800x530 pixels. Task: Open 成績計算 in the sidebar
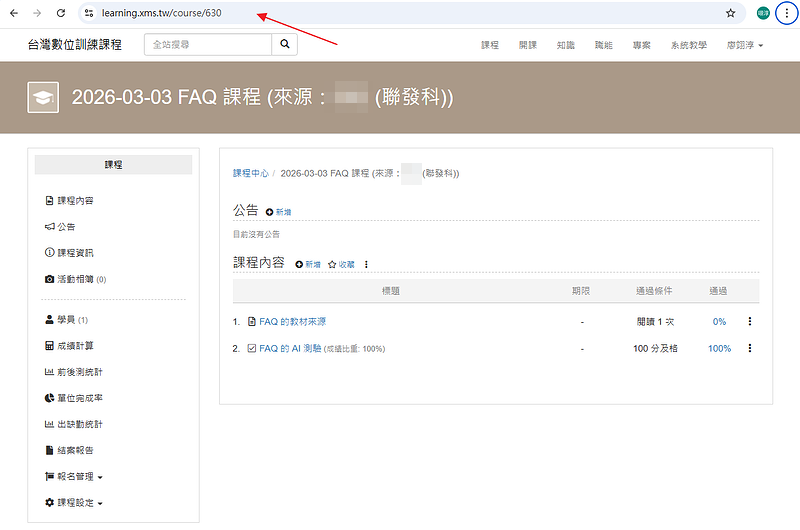coord(75,346)
